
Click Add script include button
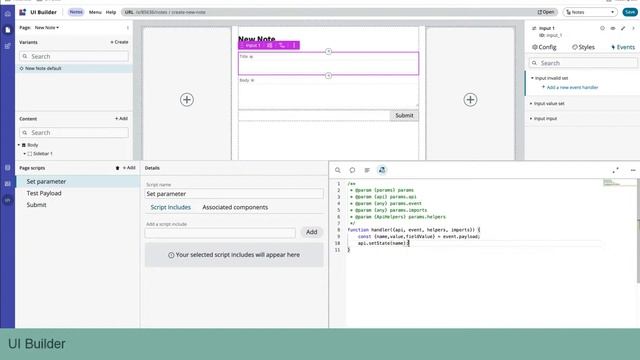point(312,232)
